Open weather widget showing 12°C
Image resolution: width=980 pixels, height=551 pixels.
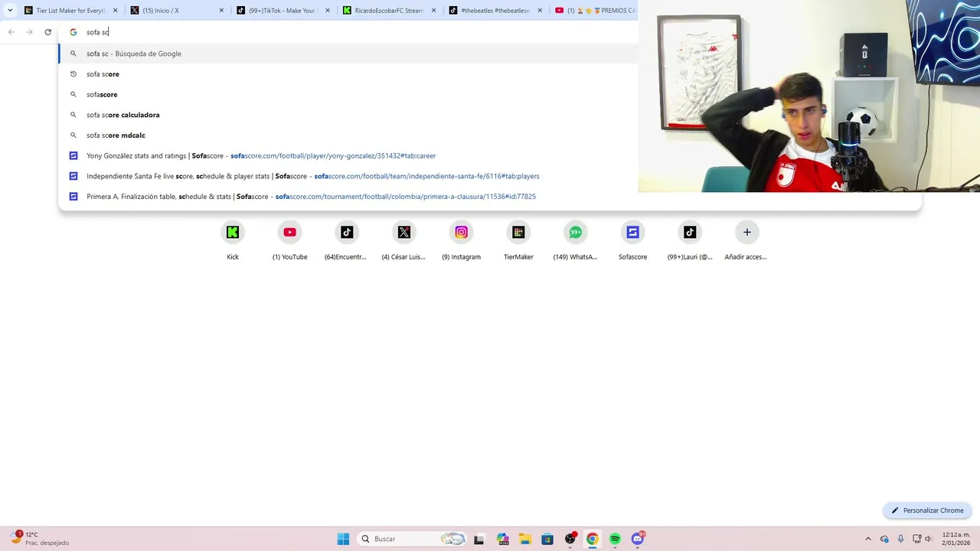click(x=38, y=539)
